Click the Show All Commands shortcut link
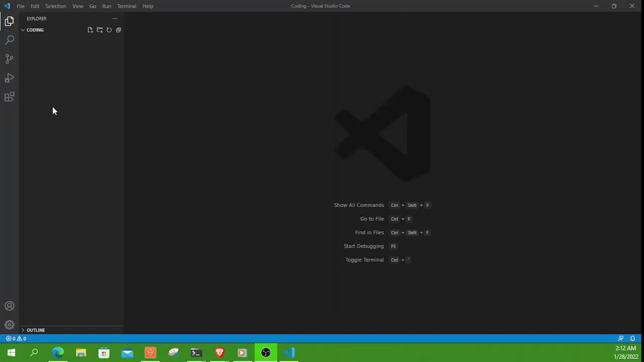Viewport: 644px width, 362px height. coord(359,205)
